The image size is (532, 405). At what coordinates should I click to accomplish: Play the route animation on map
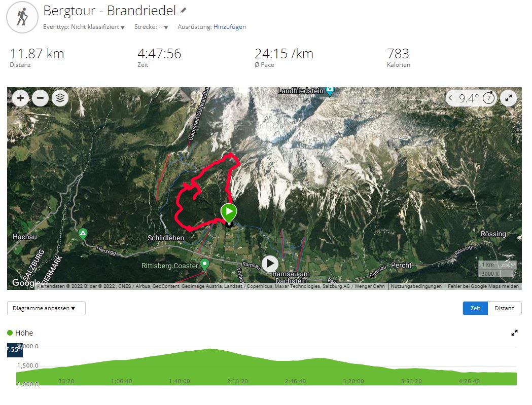[270, 264]
